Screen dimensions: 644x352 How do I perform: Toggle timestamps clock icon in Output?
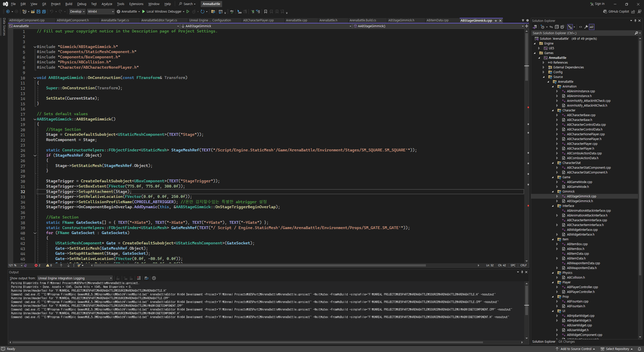click(154, 278)
